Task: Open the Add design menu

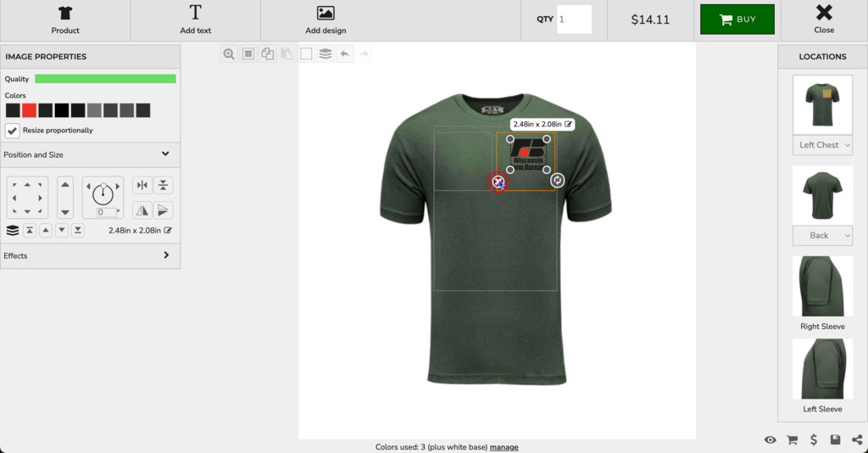Action: (325, 20)
